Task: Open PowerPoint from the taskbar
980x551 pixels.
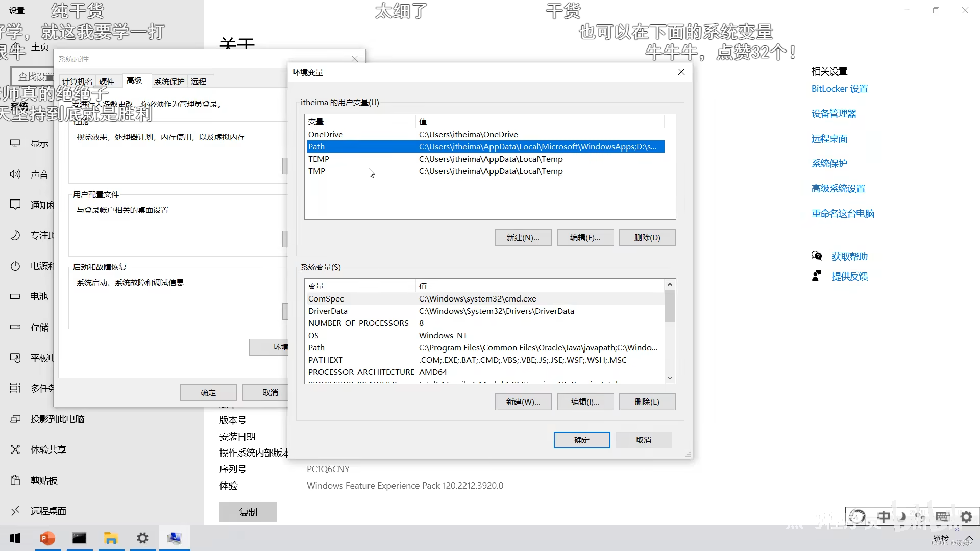Action: pyautogui.click(x=47, y=538)
